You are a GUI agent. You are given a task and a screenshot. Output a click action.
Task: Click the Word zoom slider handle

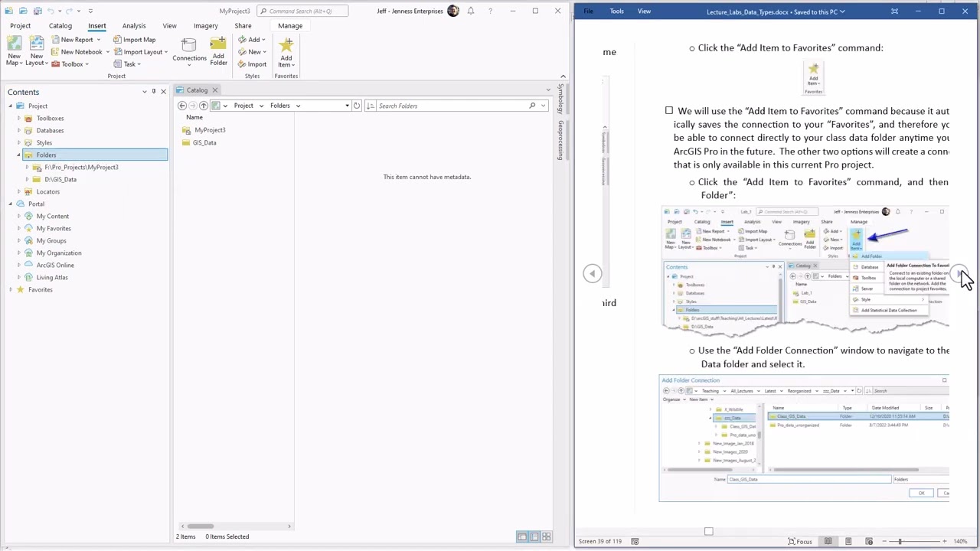click(x=900, y=541)
